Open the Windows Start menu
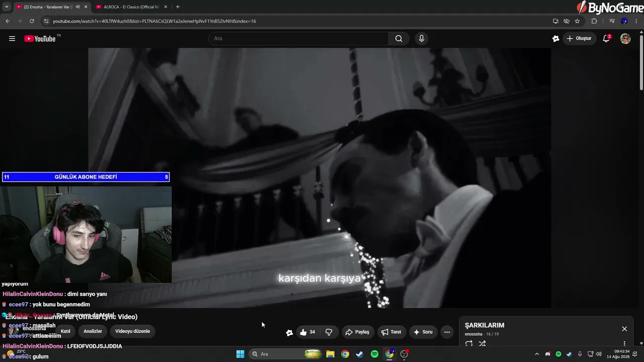The height and width of the screenshot is (362, 644). click(240, 354)
